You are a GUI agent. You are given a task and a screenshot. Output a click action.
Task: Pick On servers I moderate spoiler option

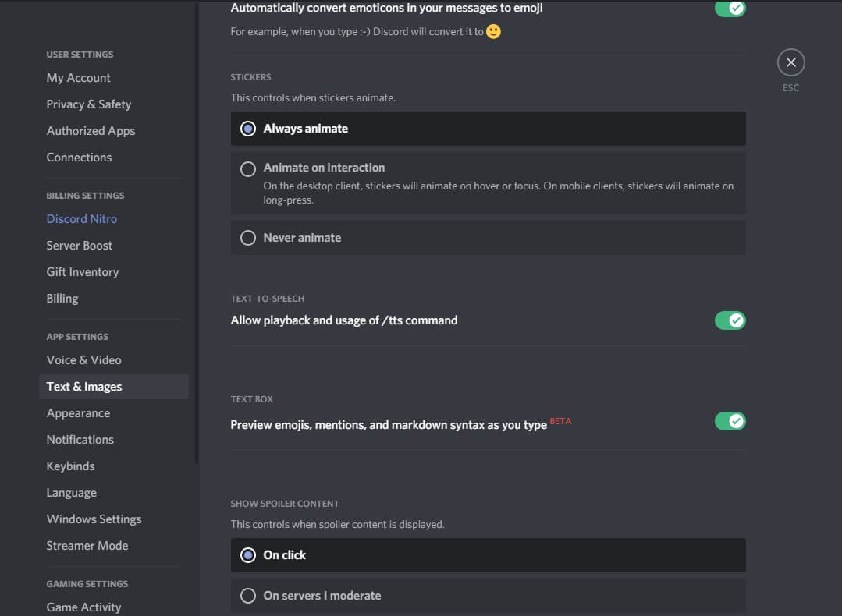pyautogui.click(x=248, y=596)
